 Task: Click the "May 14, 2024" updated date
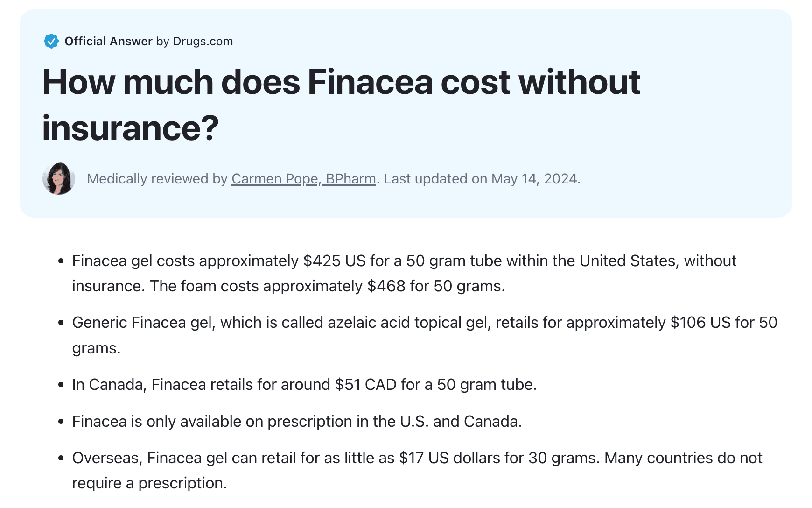(534, 179)
